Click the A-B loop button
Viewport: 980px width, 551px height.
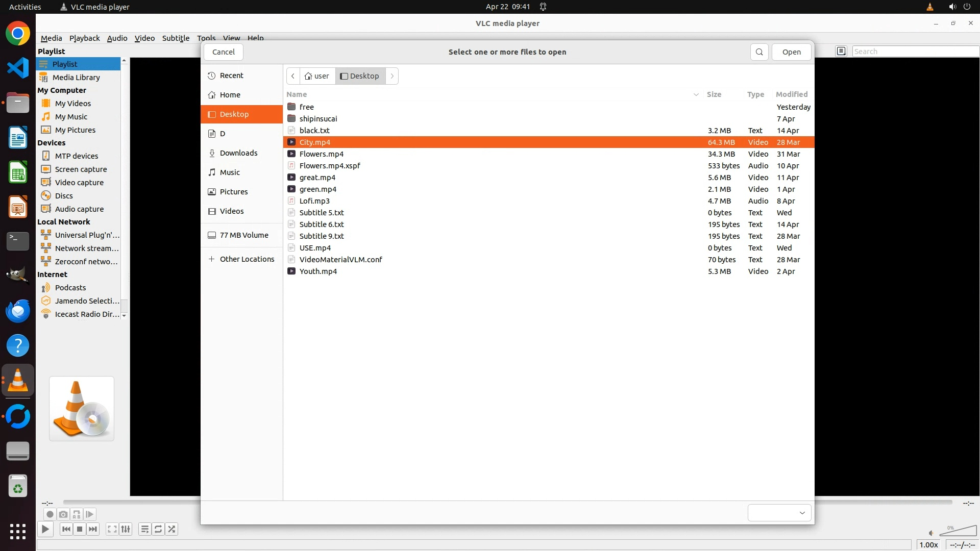point(77,514)
